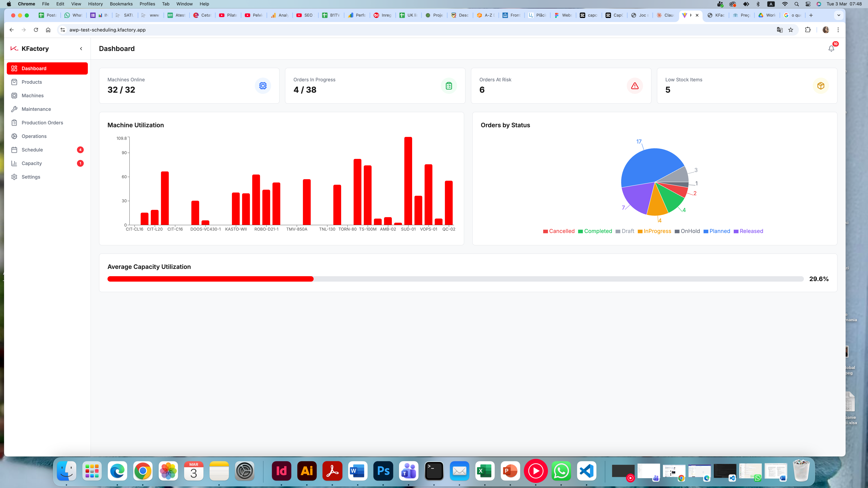Screen dimensions: 868x488
Task: Open the Capacity page
Action: pos(47,163)
